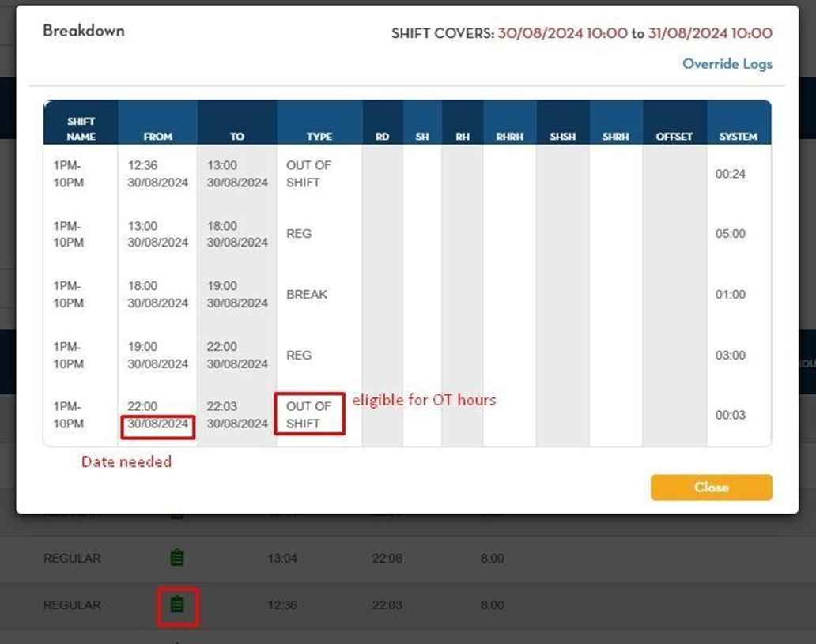Open the Override Logs link

[727, 64]
